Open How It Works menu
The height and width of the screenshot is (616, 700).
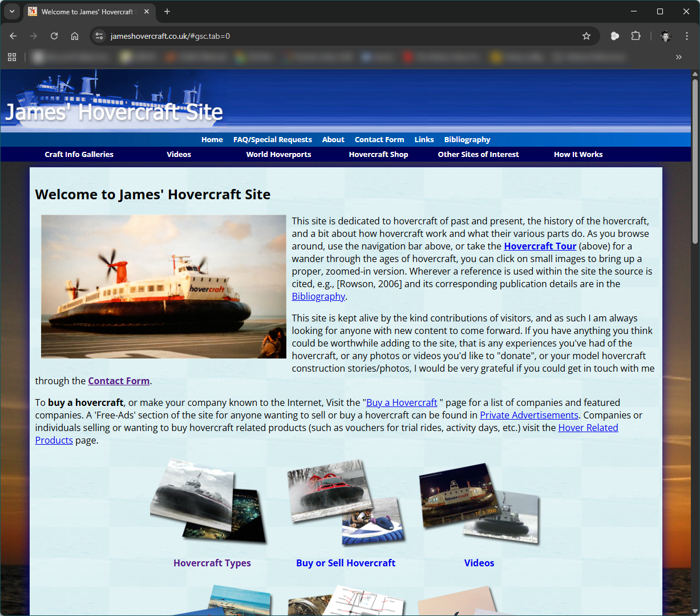[x=578, y=154]
